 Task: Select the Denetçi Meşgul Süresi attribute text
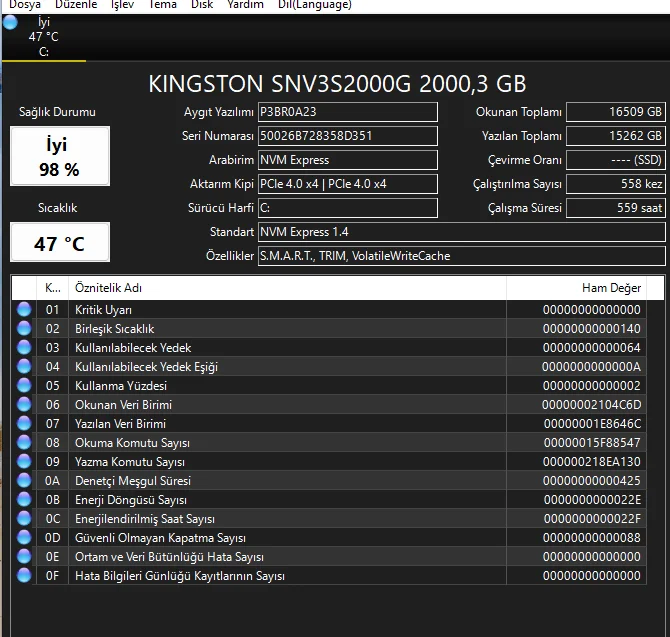(133, 481)
